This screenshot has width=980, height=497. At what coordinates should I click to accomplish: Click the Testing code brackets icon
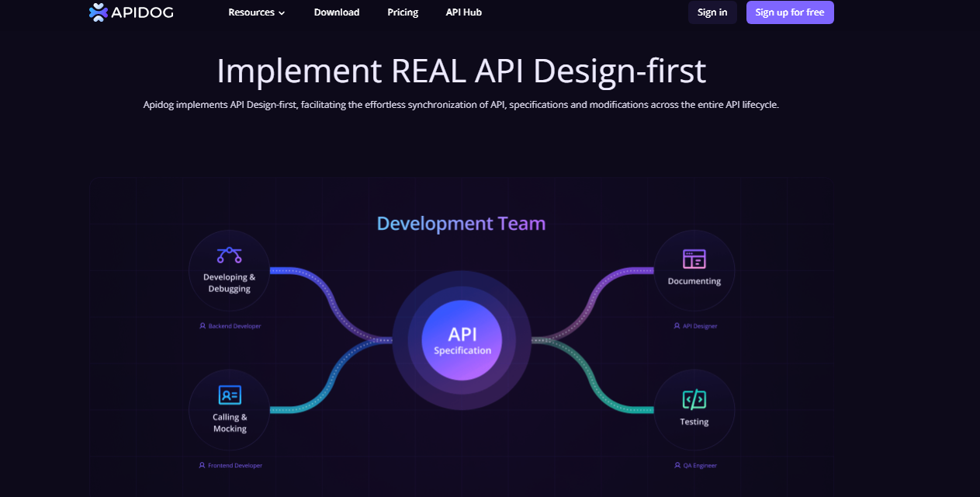coord(694,400)
